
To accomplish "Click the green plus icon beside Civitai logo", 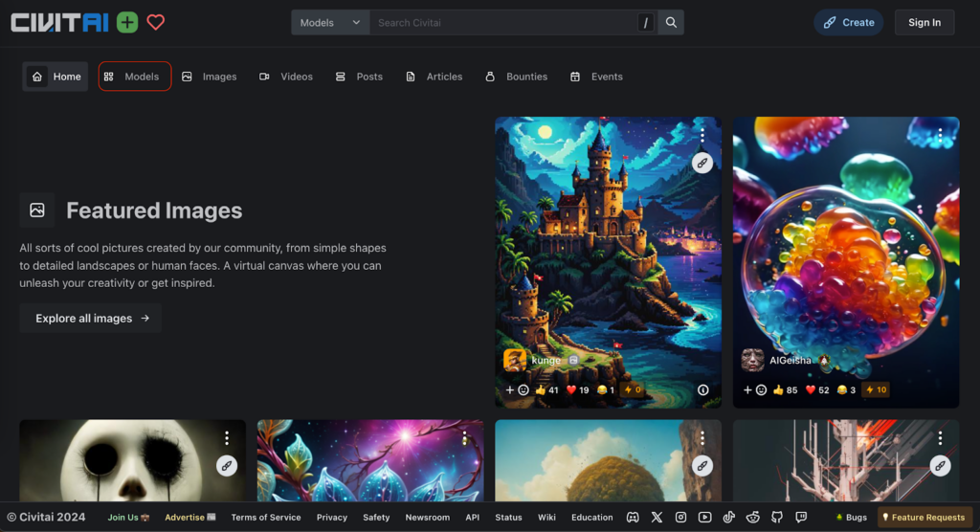I will (x=127, y=22).
